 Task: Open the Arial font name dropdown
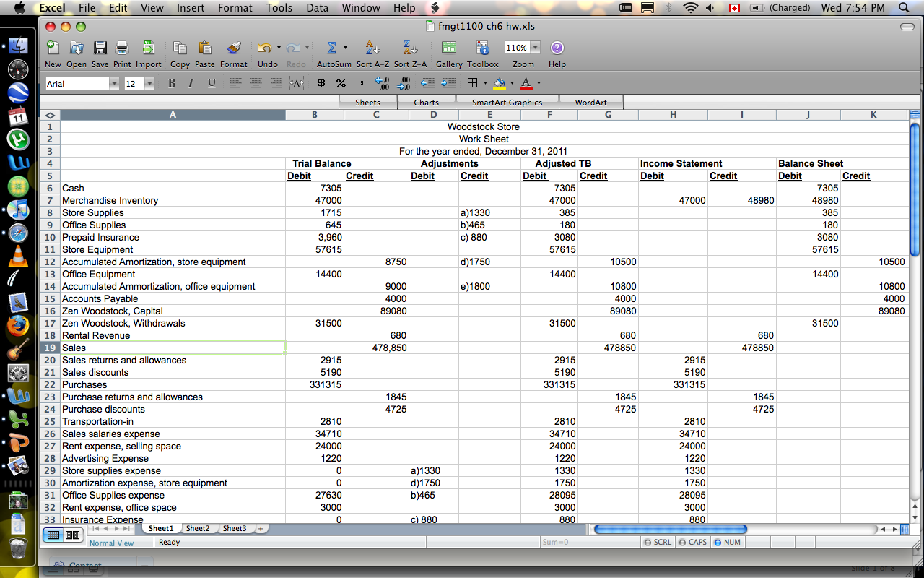pyautogui.click(x=113, y=84)
